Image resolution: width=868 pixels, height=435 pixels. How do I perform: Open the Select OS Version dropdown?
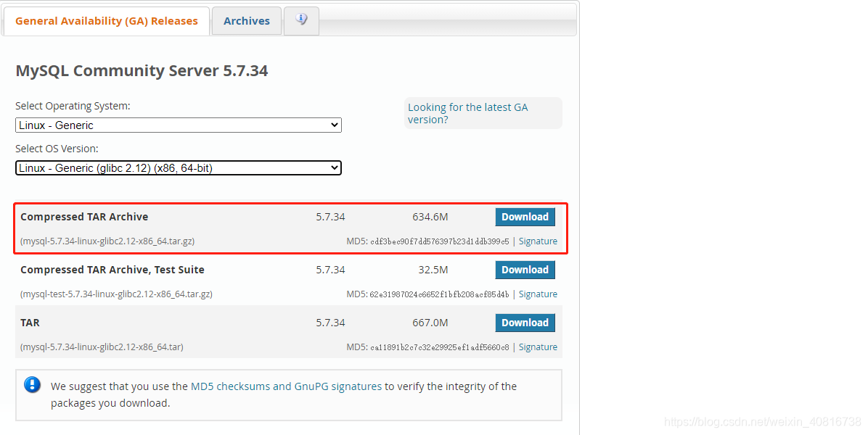(179, 168)
